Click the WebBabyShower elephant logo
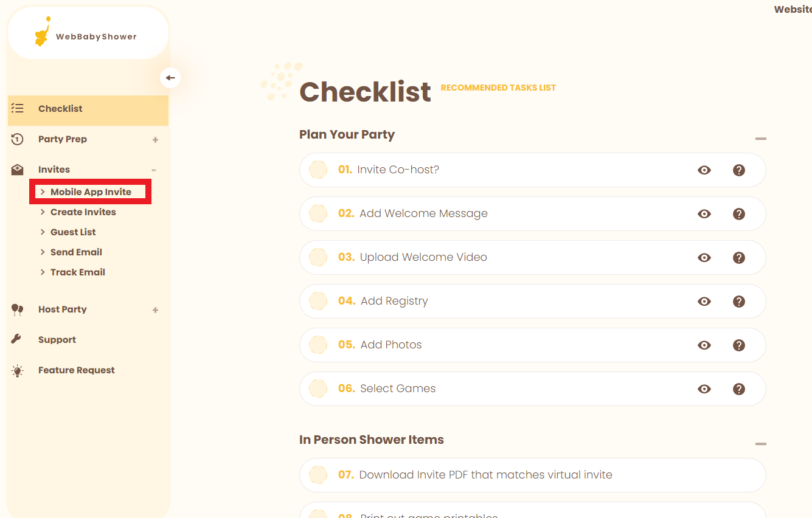The width and height of the screenshot is (812, 518). pos(42,33)
